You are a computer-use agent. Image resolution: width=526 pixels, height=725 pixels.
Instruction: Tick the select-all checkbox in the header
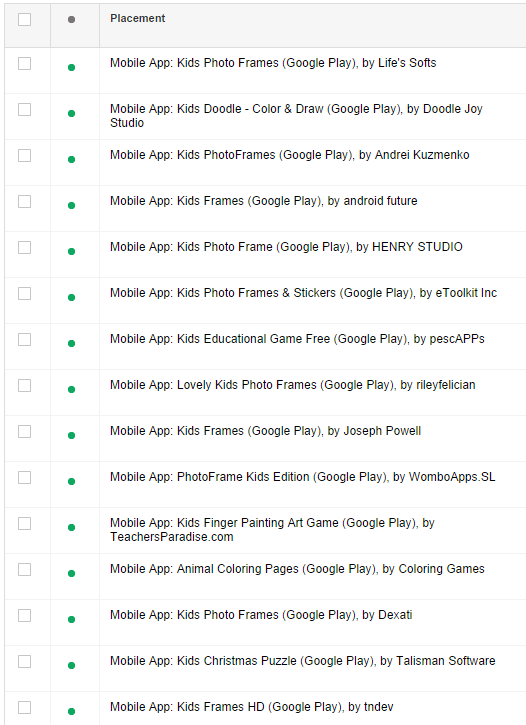24,19
